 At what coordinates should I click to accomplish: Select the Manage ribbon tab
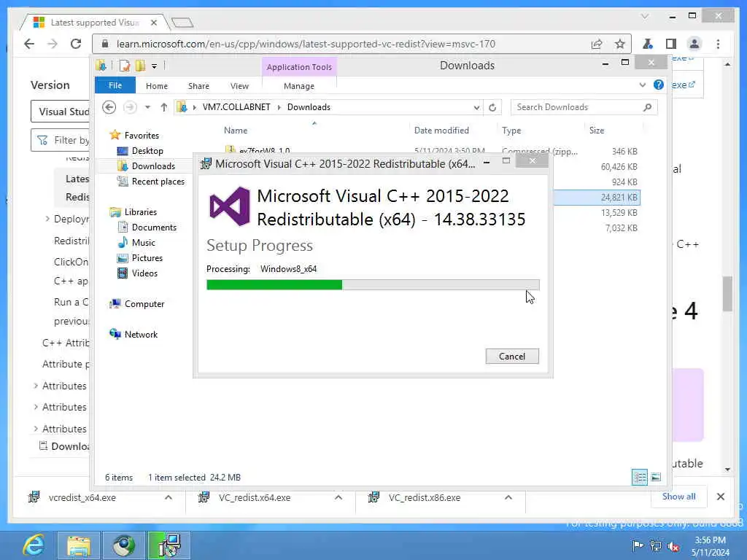point(298,86)
